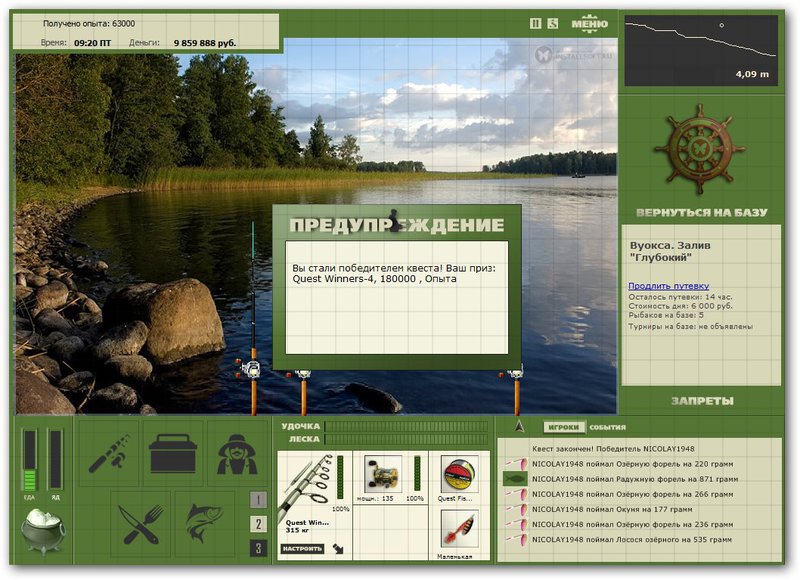Open the tackle box inventory icon

(172, 453)
